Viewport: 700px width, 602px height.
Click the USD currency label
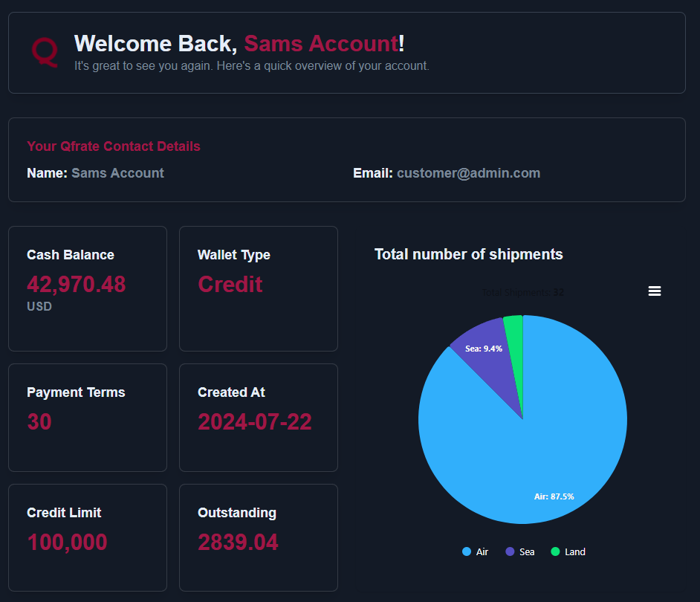pos(39,306)
